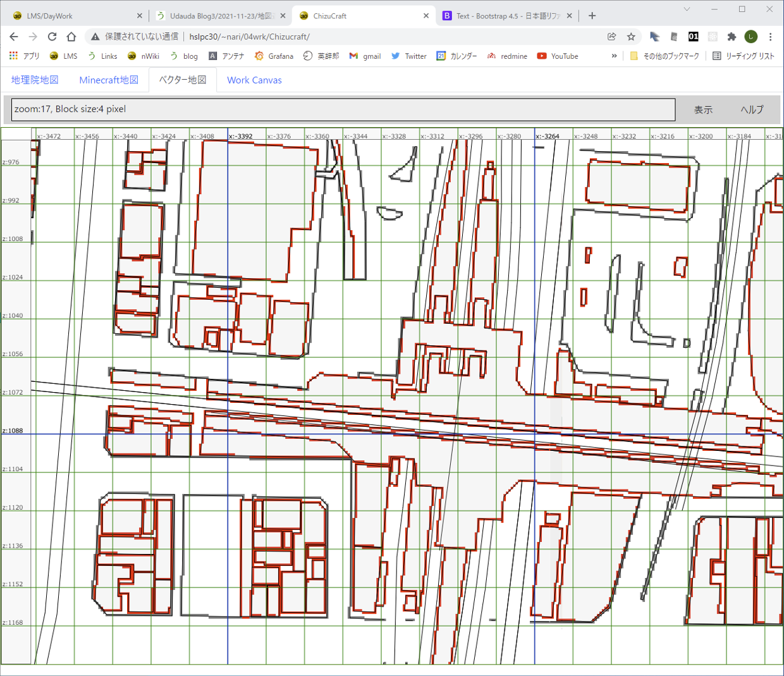Expand hidden bookmarks with the chevron
This screenshot has height=676, width=784.
coord(614,56)
